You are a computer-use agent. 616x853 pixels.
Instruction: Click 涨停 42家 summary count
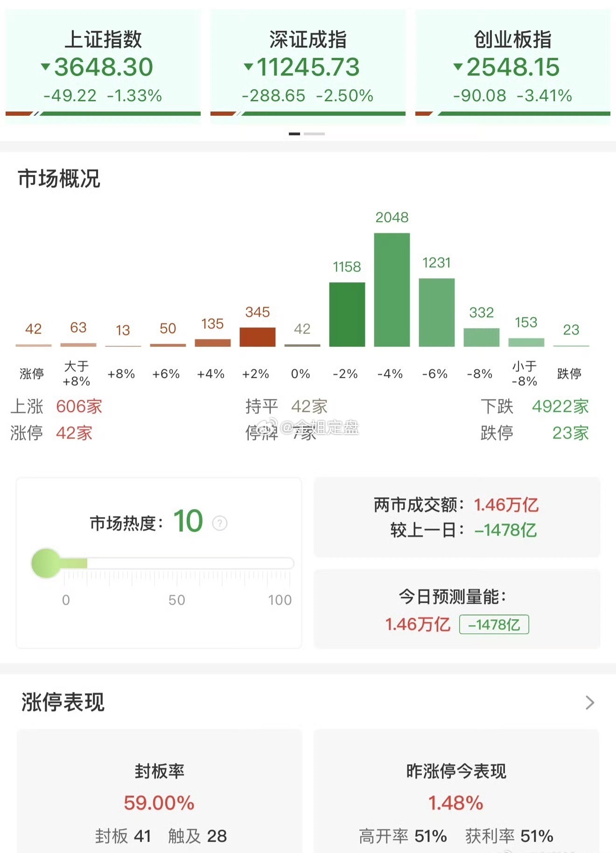pyautogui.click(x=51, y=433)
